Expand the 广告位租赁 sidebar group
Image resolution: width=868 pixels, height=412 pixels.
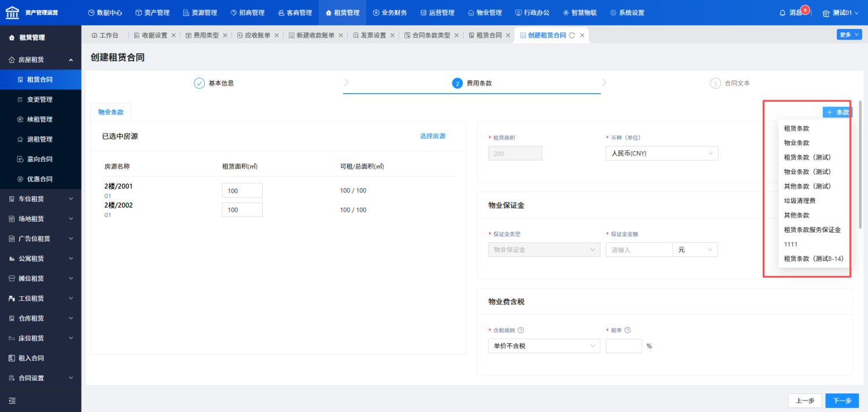[x=41, y=238]
